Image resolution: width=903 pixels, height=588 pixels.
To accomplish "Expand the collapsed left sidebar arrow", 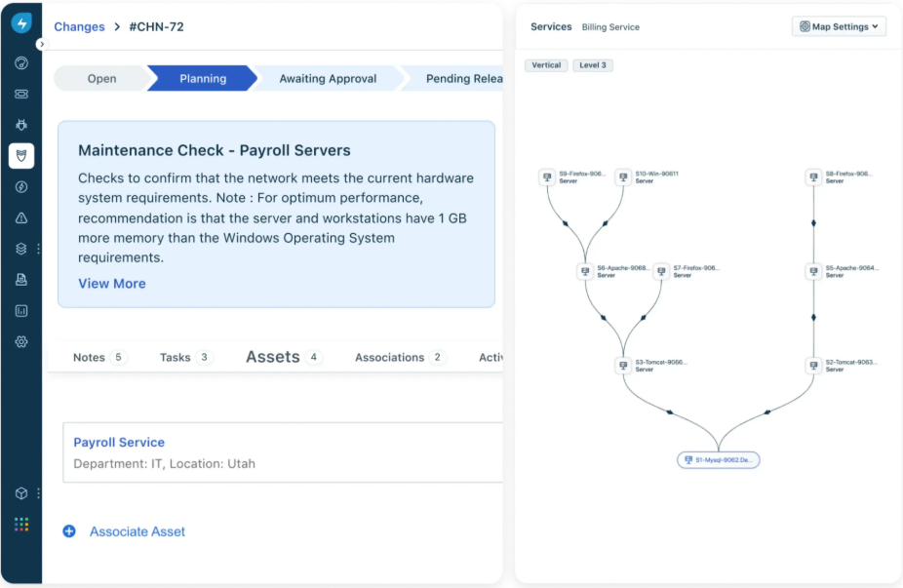I will coord(41,45).
